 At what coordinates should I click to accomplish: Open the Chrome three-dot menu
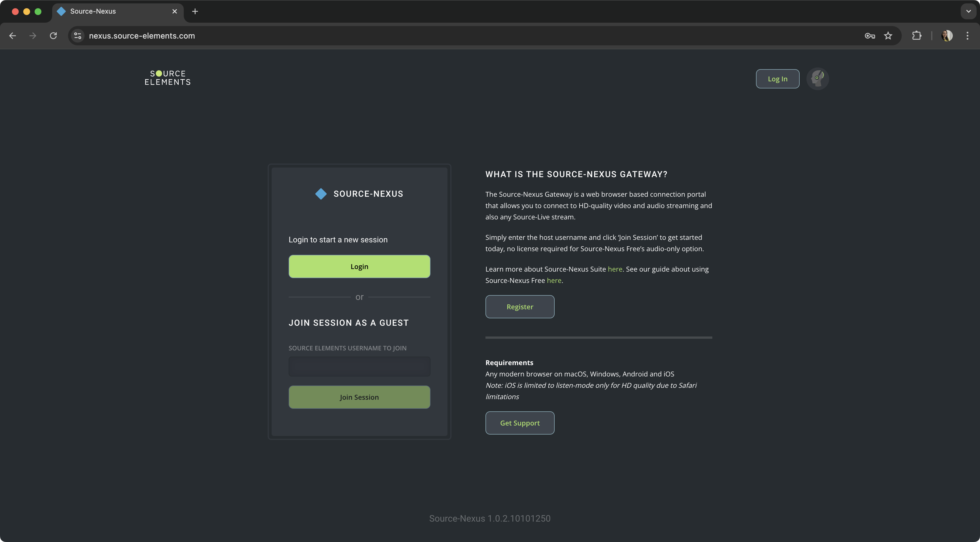(x=967, y=36)
